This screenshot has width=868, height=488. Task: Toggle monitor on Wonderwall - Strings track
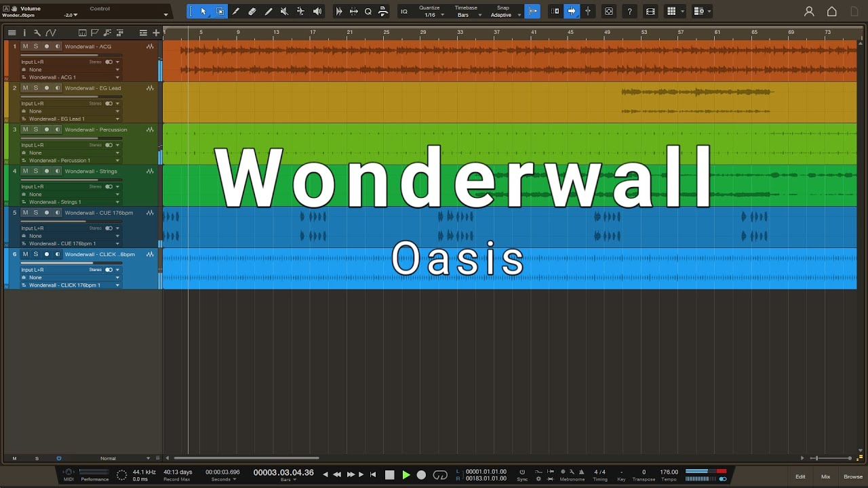[x=58, y=171]
